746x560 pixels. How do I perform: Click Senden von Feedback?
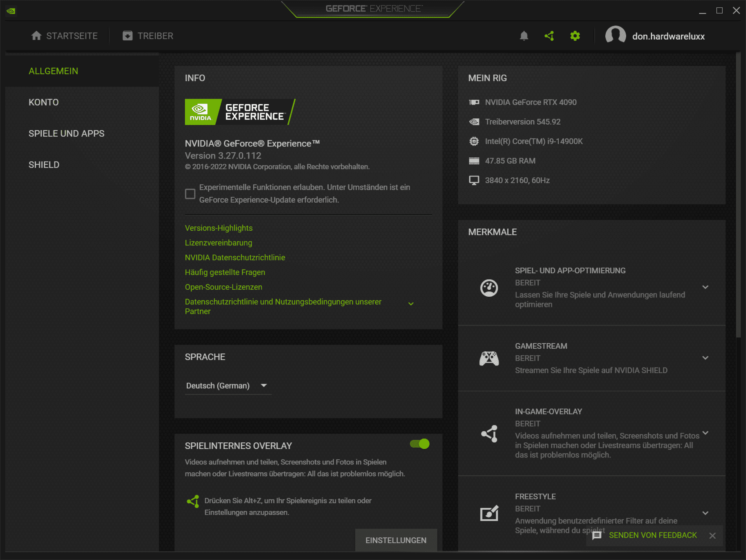[x=653, y=535]
